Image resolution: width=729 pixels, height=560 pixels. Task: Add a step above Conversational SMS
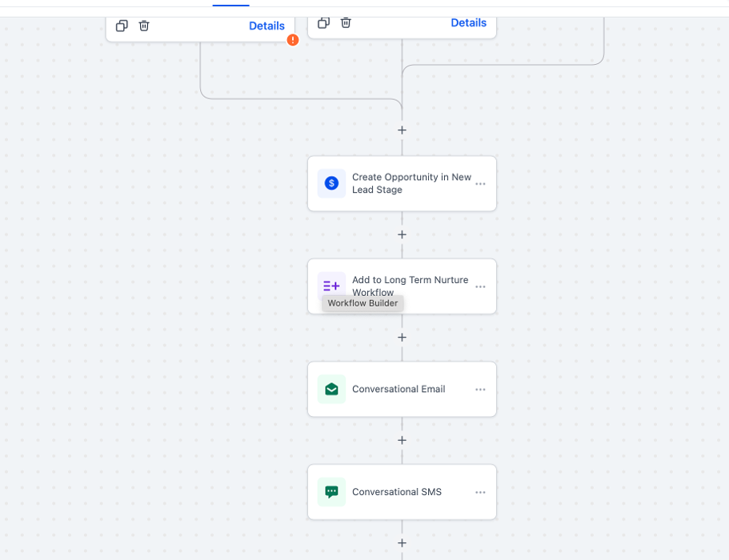403,440
